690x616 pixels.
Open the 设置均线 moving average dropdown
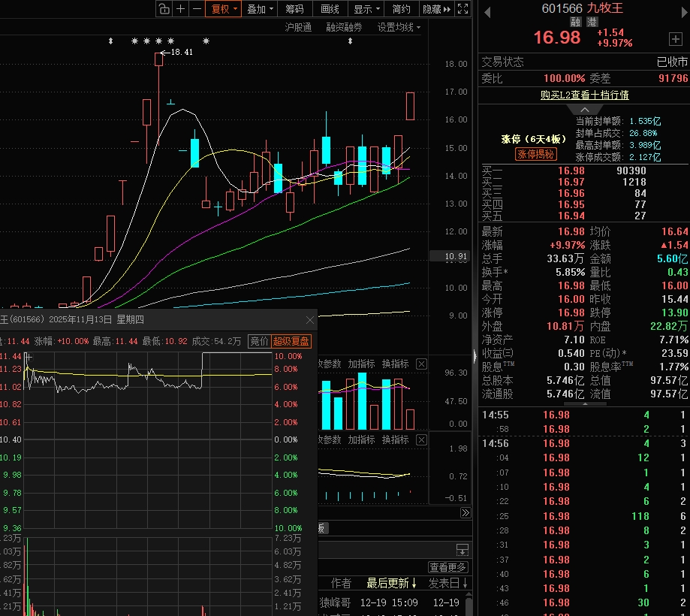399,27
